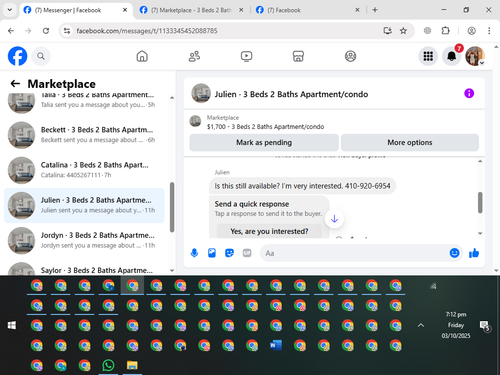
Task: Open the Jordyn conversation
Action: [x=84, y=240]
